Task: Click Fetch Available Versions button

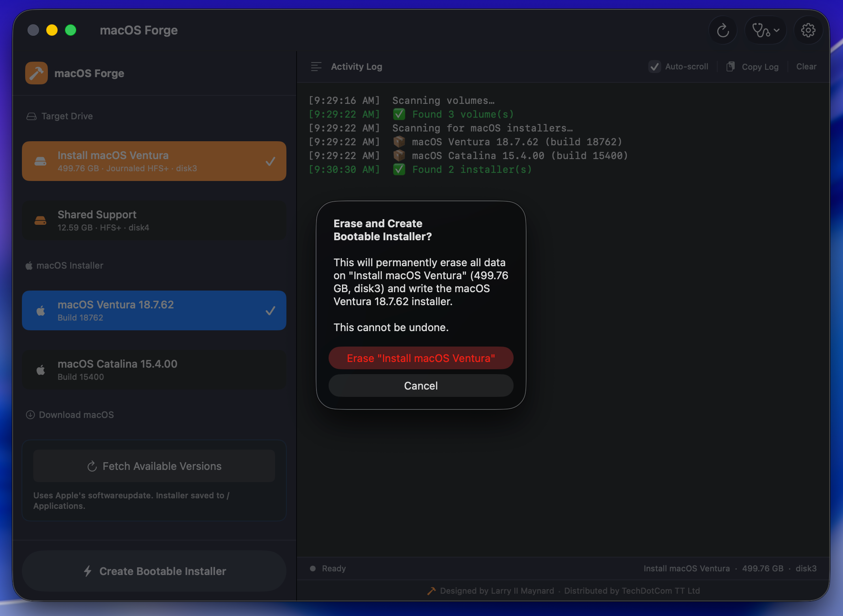Action: click(154, 466)
